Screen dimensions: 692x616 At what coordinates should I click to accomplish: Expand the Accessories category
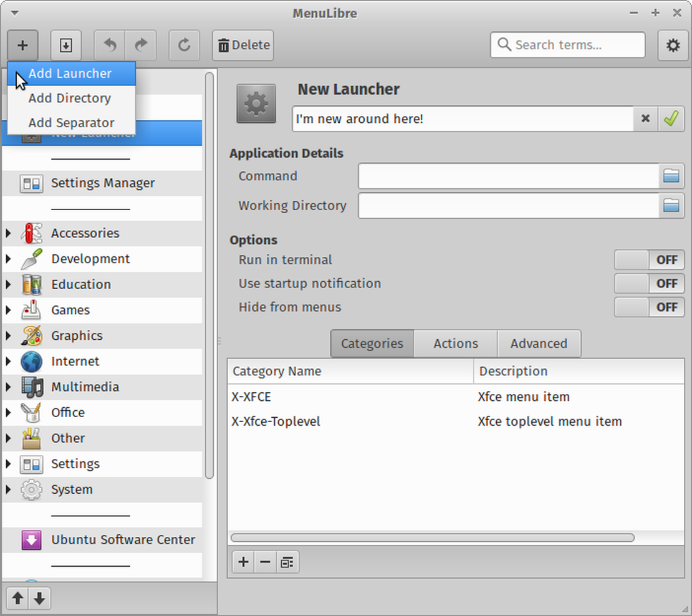[x=7, y=233]
